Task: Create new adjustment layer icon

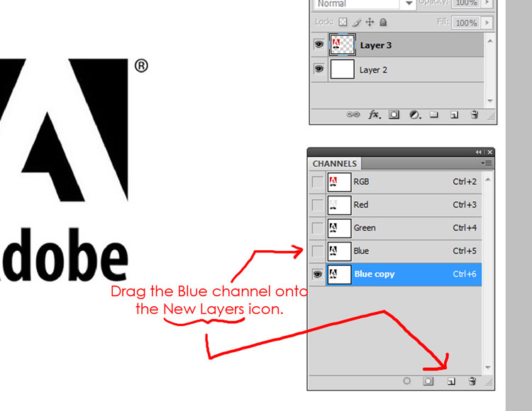Action: click(x=415, y=115)
